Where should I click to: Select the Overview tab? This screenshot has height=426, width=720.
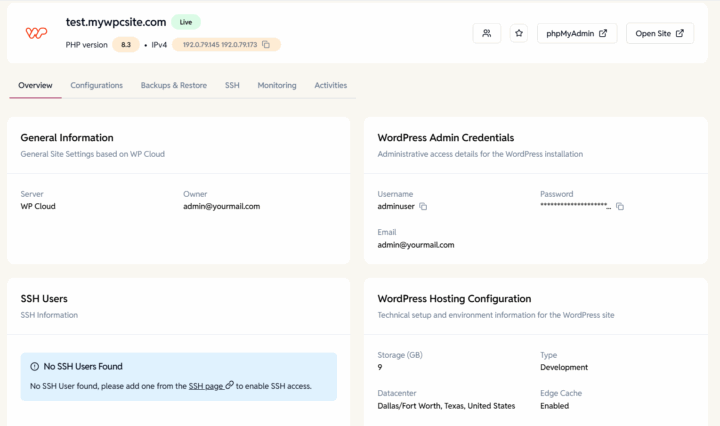click(x=35, y=85)
